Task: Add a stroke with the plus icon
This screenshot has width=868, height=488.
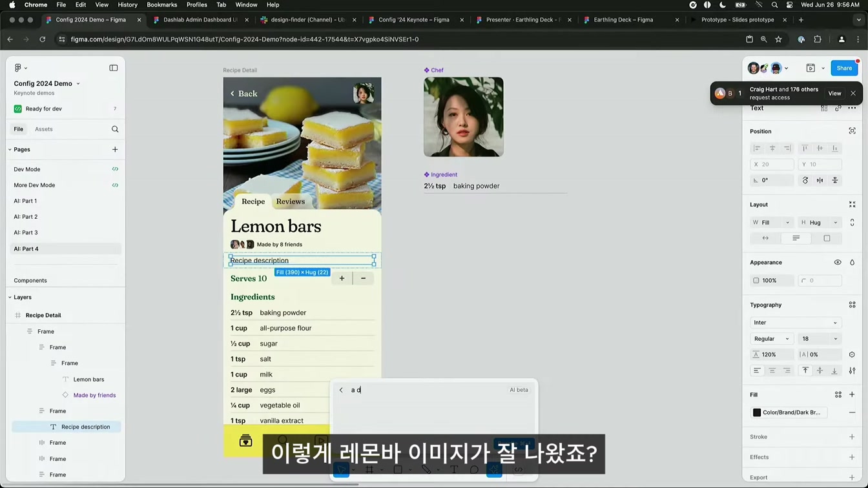Action: click(852, 437)
